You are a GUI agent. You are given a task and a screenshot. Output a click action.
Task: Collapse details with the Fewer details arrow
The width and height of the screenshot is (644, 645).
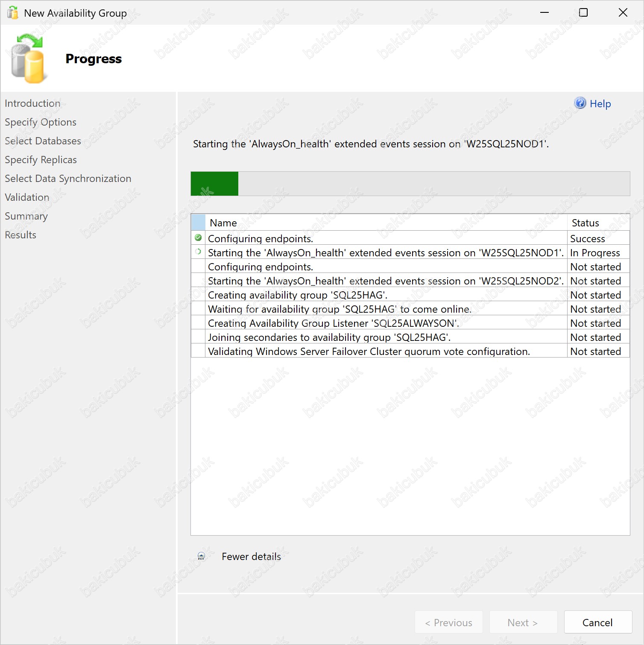(201, 556)
